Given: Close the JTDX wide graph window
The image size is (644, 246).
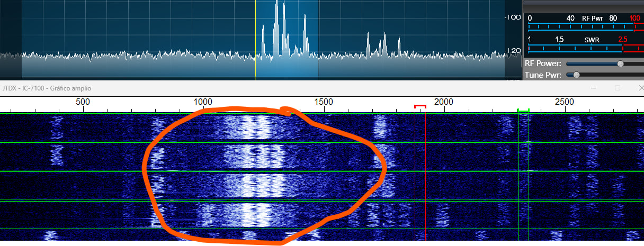Looking at the screenshot, I should click(640, 88).
